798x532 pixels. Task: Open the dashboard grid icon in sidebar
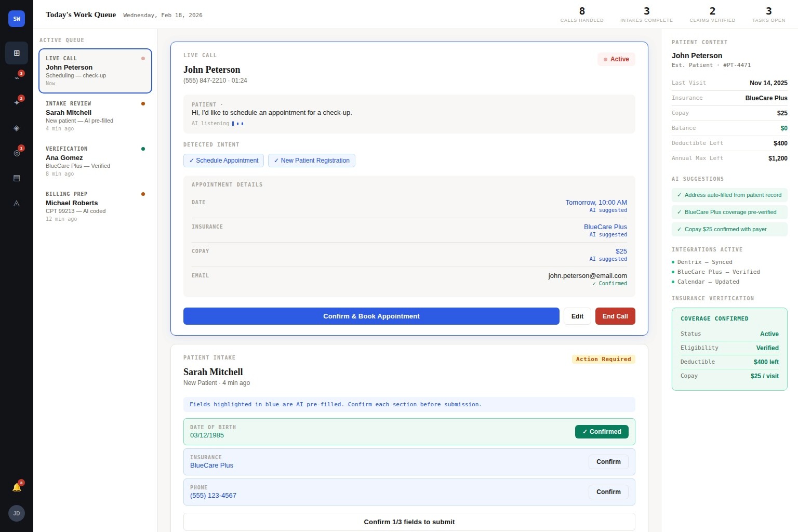click(x=16, y=52)
